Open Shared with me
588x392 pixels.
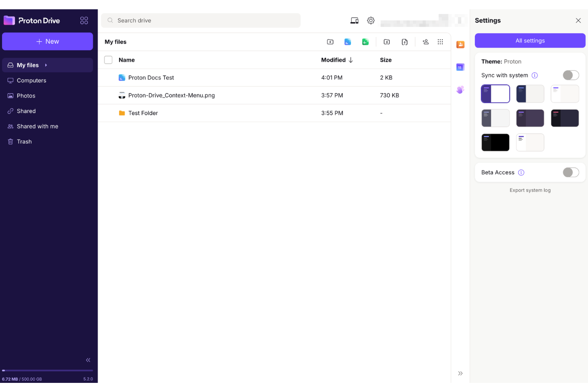47,126
